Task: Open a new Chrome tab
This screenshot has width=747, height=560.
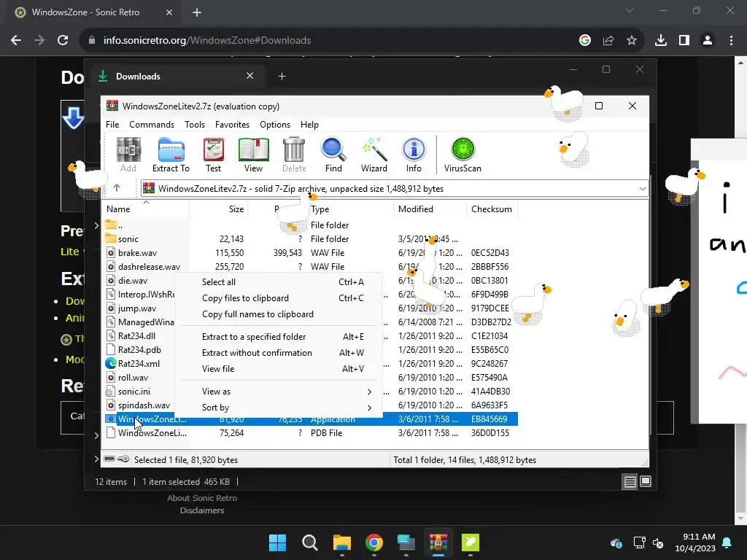Action: (x=197, y=12)
